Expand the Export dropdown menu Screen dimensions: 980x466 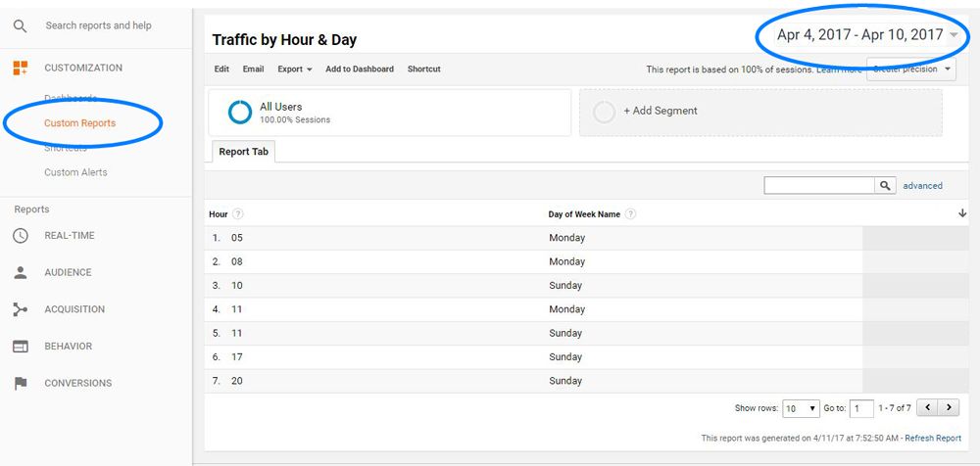(x=294, y=70)
